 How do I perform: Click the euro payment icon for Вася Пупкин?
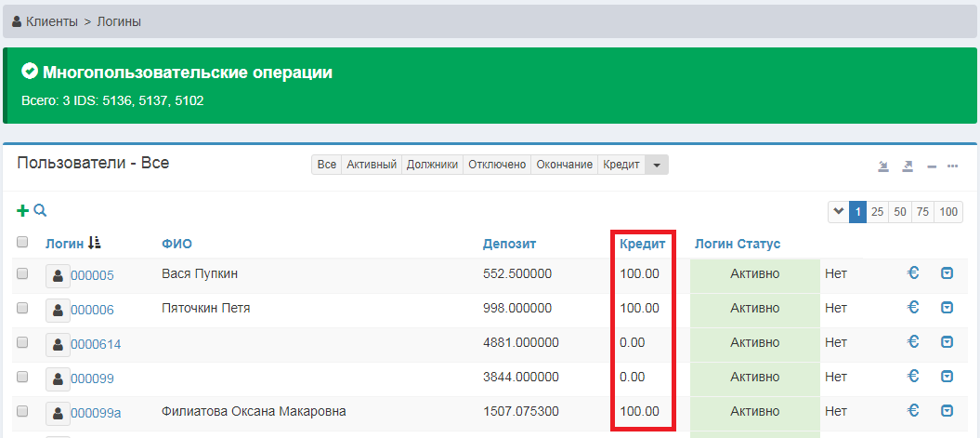coord(913,273)
